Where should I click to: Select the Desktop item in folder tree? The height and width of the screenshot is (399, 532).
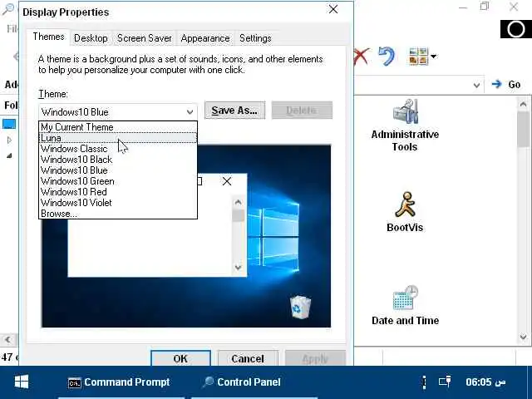9,124
